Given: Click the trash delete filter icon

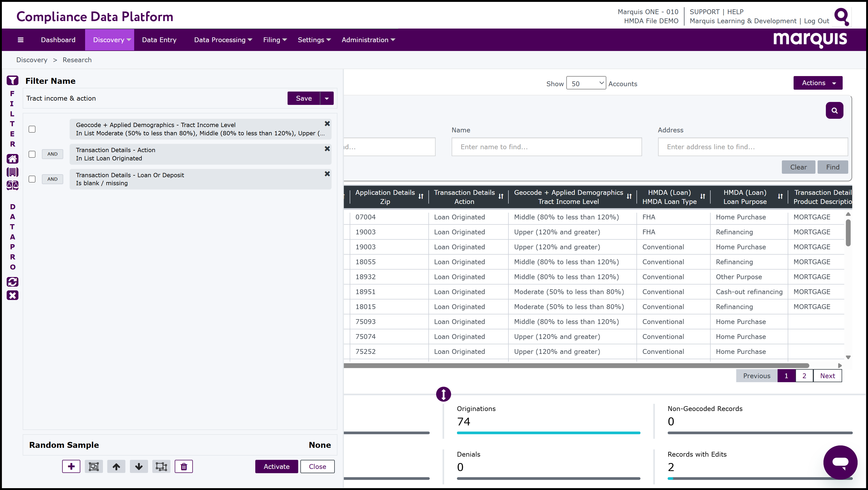Looking at the screenshot, I should pos(184,467).
